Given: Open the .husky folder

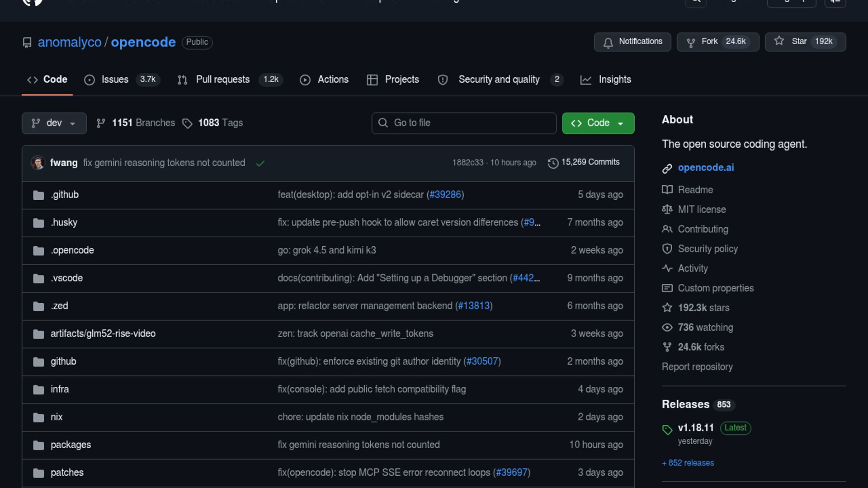Looking at the screenshot, I should pyautogui.click(x=64, y=223).
